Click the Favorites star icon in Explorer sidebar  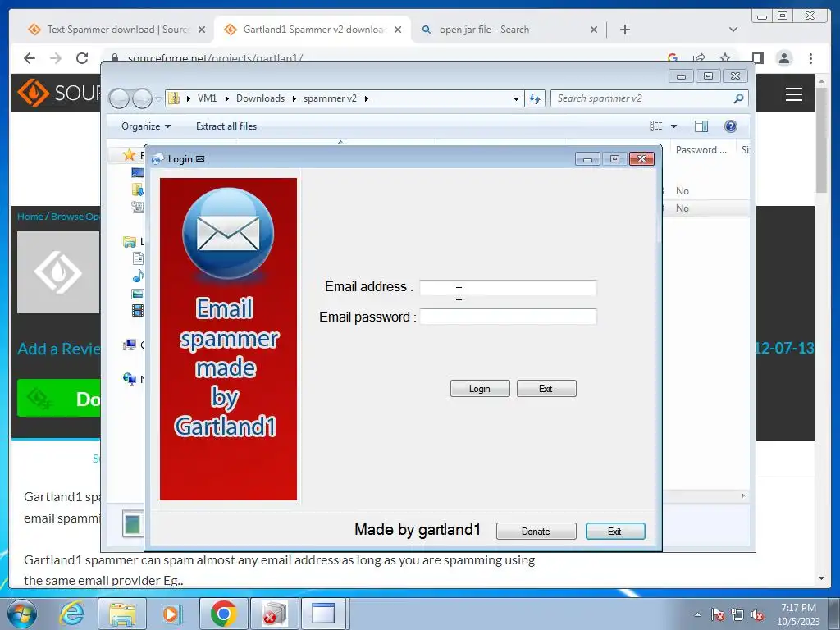pos(129,155)
